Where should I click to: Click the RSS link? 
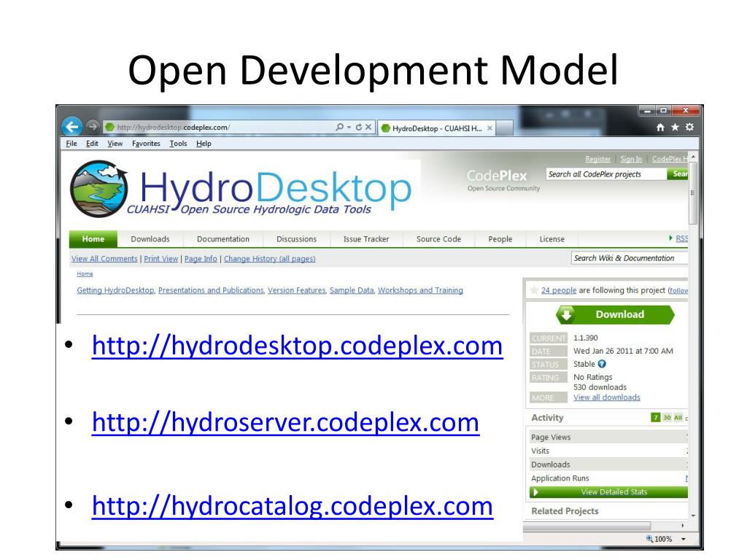[682, 238]
